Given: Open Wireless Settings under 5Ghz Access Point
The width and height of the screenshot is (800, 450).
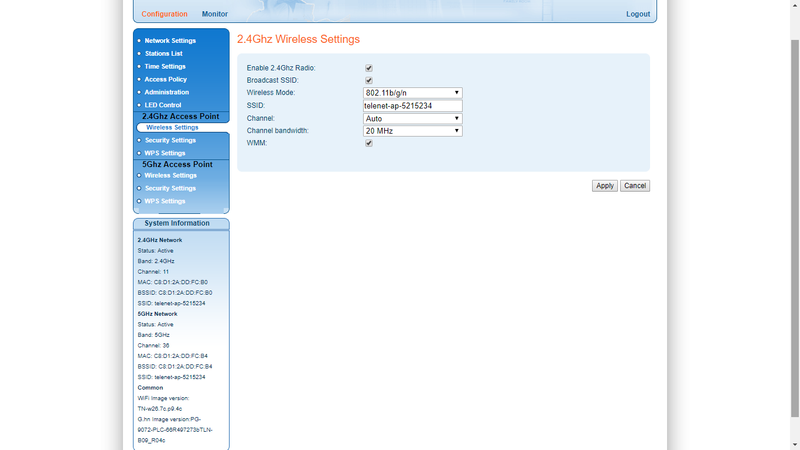Looking at the screenshot, I should click(170, 176).
